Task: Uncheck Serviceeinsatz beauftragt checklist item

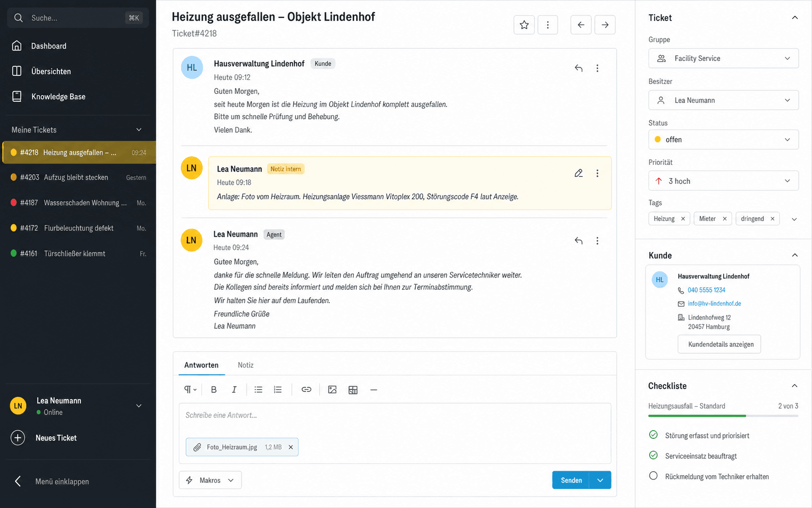Action: click(653, 455)
